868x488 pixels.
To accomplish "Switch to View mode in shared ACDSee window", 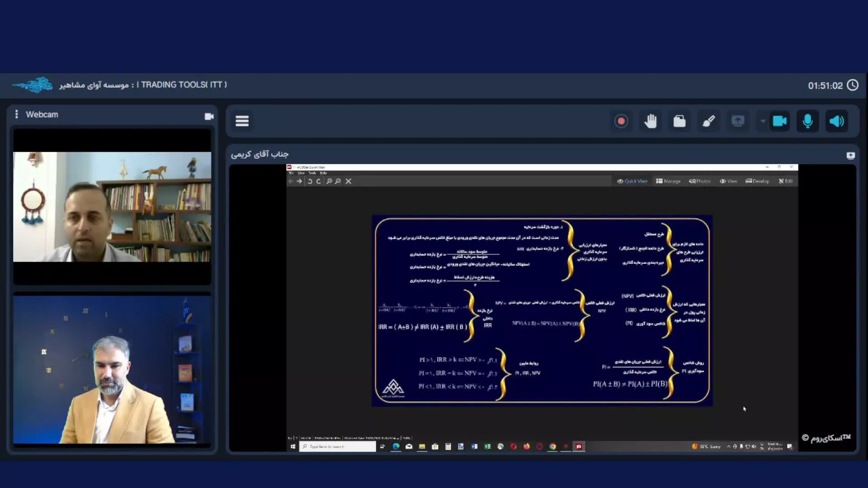I will (x=728, y=181).
